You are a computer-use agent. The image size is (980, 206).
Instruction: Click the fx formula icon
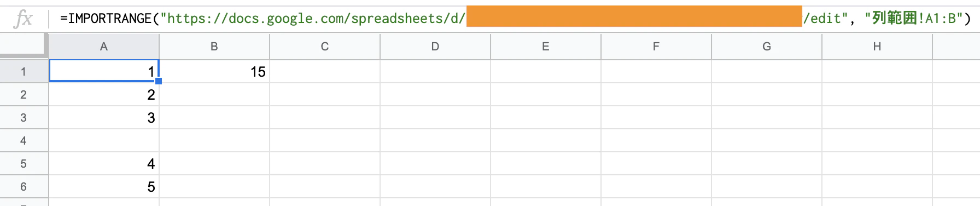(x=24, y=19)
